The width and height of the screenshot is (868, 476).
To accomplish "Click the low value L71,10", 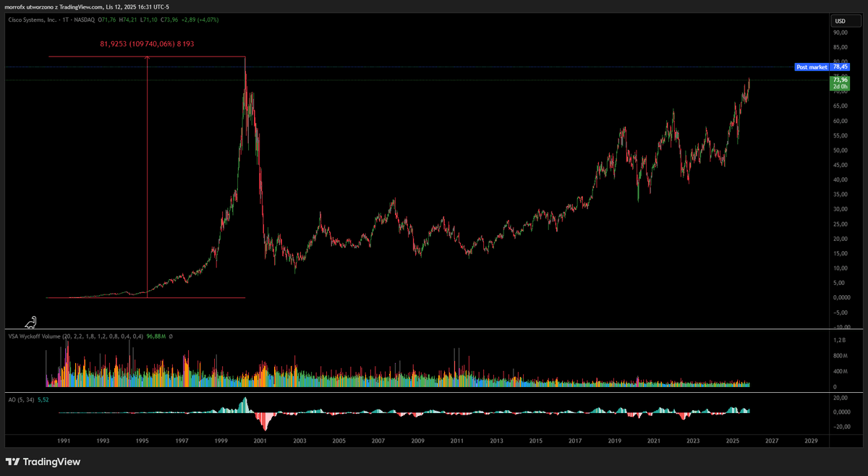I will point(149,20).
